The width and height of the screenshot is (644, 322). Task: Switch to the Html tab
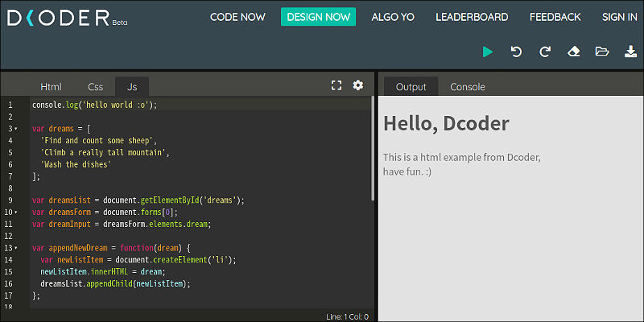[x=51, y=87]
